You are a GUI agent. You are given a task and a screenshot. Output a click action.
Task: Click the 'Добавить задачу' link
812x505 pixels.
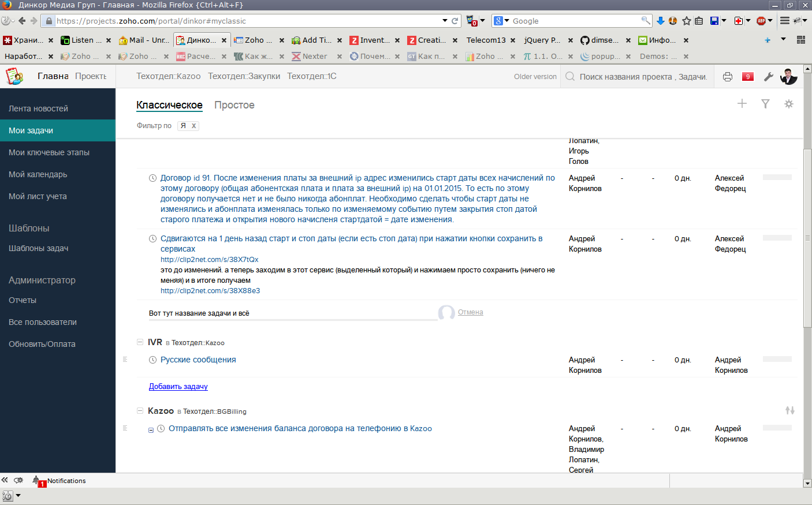point(178,387)
